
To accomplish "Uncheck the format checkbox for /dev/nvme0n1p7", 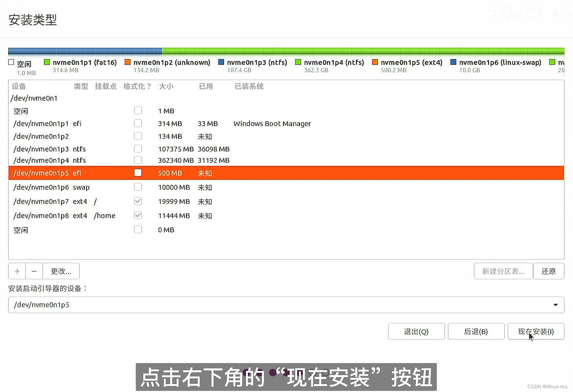I will pos(138,201).
